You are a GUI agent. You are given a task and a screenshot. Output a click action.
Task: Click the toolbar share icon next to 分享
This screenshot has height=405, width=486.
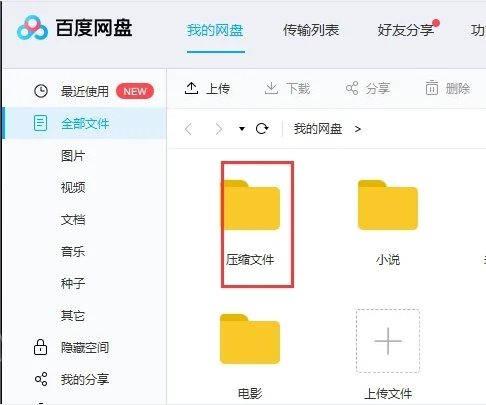pyautogui.click(x=352, y=88)
